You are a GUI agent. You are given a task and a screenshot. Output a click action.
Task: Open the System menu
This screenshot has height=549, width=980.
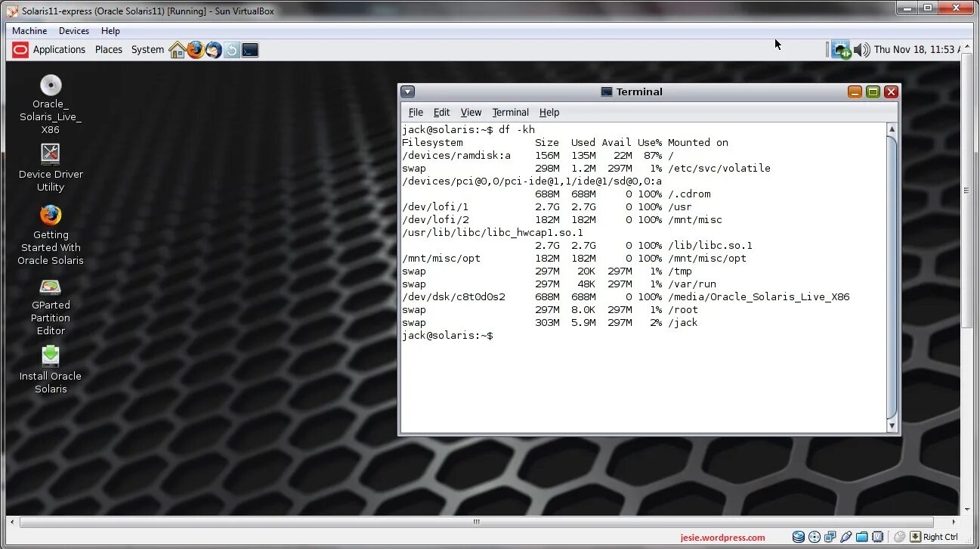pos(147,50)
